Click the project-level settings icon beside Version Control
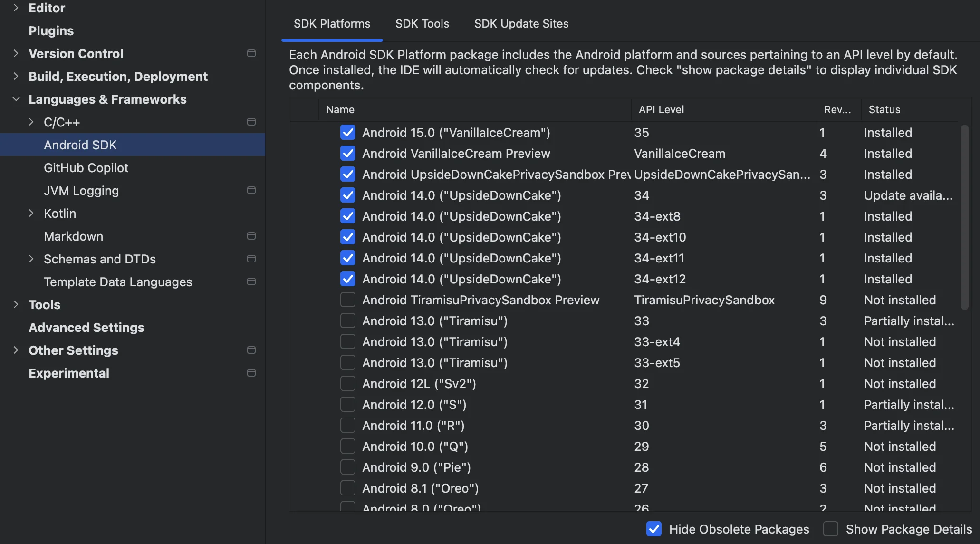 (x=251, y=53)
